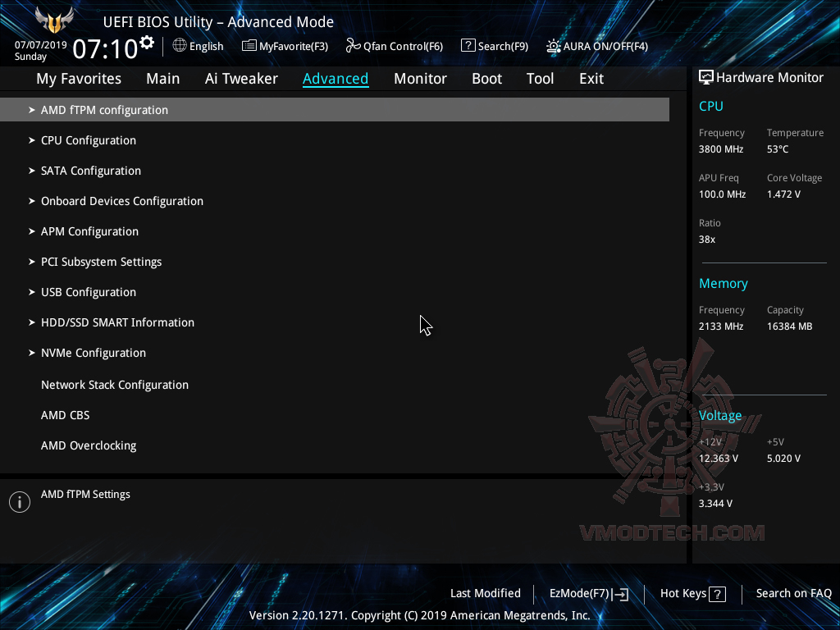840x630 pixels.
Task: Expand APM Configuration arrow
Action: [x=32, y=231]
